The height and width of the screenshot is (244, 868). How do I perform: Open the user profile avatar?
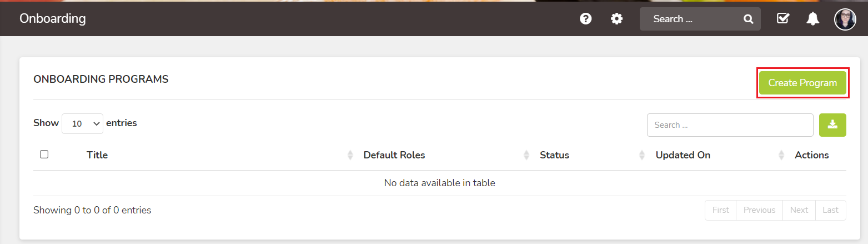click(x=845, y=19)
